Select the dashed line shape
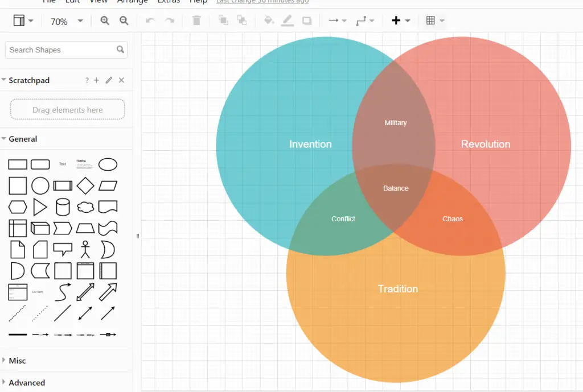Viewport: 583px width, 392px height. (x=18, y=313)
